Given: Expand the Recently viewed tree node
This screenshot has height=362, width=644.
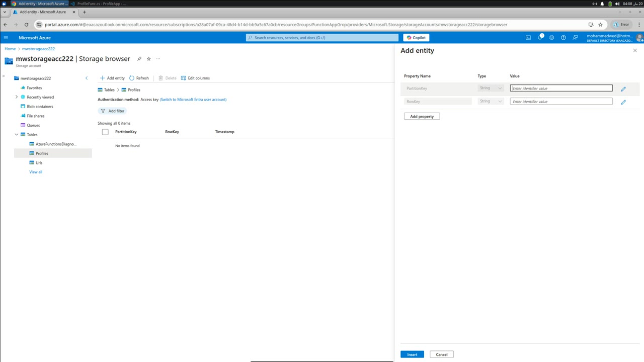Looking at the screenshot, I should (x=17, y=97).
